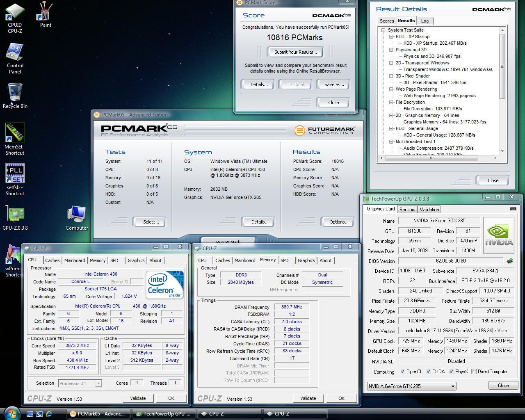
Task: Open the Processor #1 selection dropdown
Action: (80, 383)
